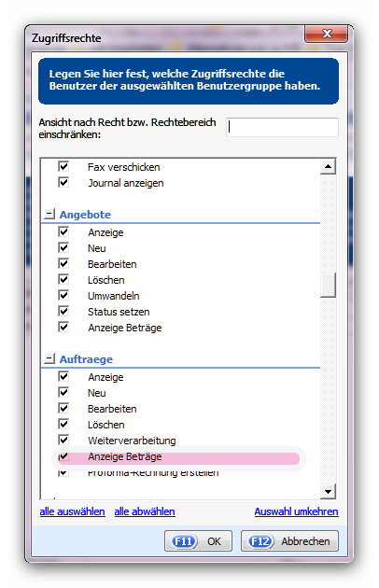
Task: Focus the rights filter text field
Action: tap(282, 128)
